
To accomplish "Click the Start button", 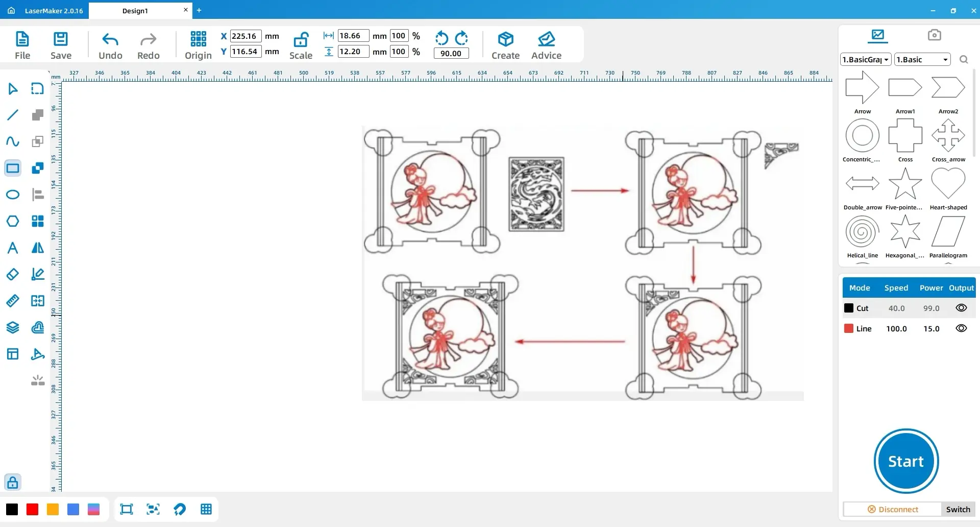I will 906,461.
